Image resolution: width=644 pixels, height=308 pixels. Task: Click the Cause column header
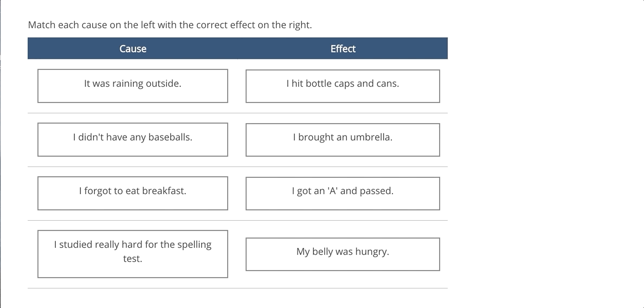point(133,48)
